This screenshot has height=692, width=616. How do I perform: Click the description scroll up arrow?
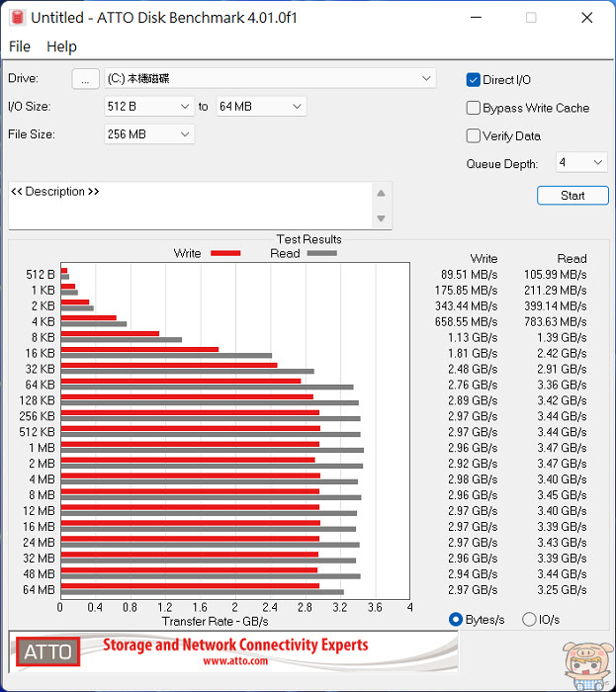pos(382,194)
